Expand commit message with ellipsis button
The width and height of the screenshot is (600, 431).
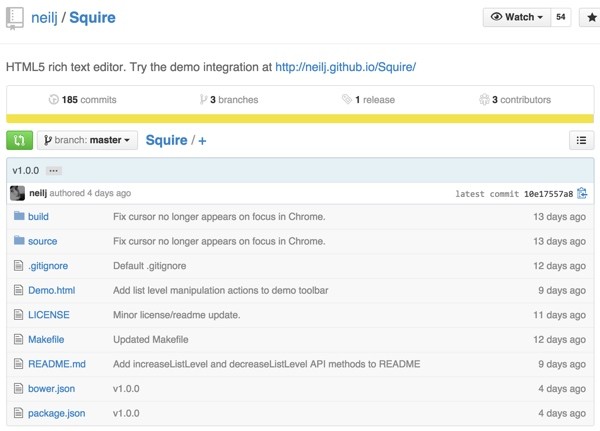point(54,171)
